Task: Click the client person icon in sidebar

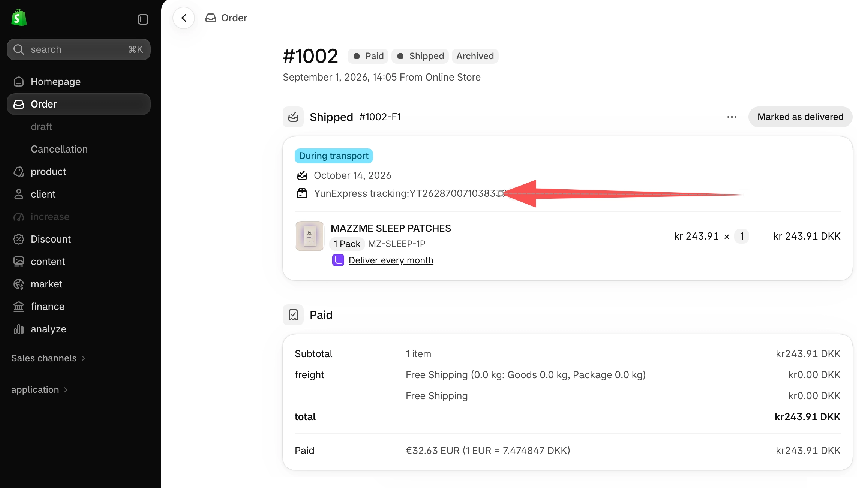Action: (x=19, y=194)
